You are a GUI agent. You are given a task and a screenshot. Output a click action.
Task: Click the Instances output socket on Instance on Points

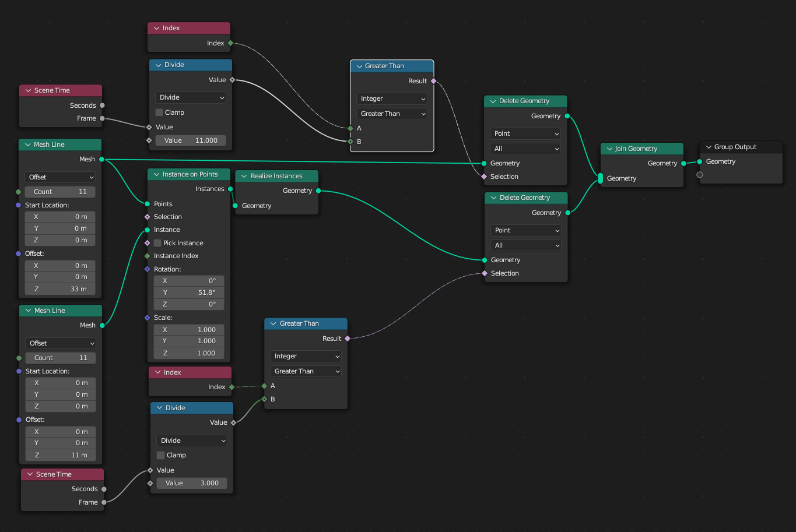click(x=231, y=189)
